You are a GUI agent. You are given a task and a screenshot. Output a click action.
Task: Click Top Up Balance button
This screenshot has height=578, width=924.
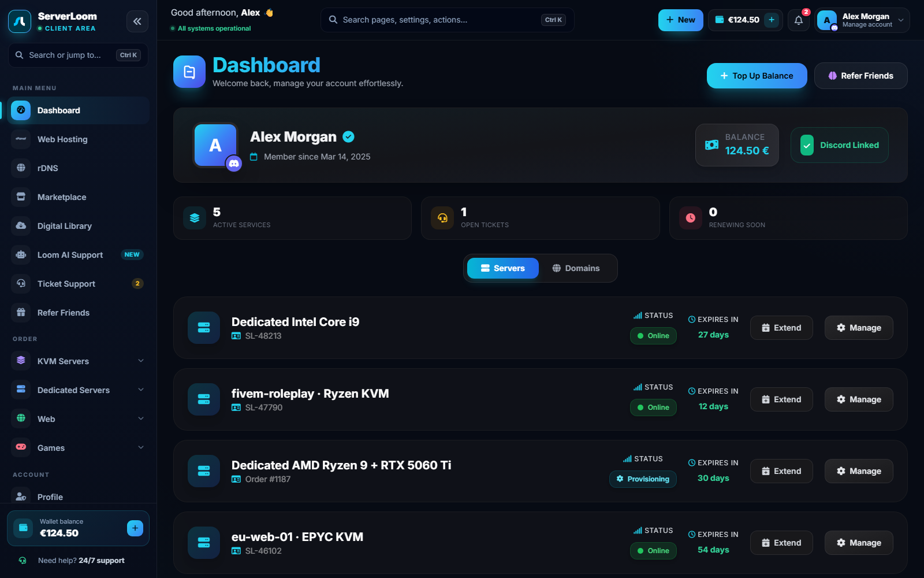click(757, 76)
